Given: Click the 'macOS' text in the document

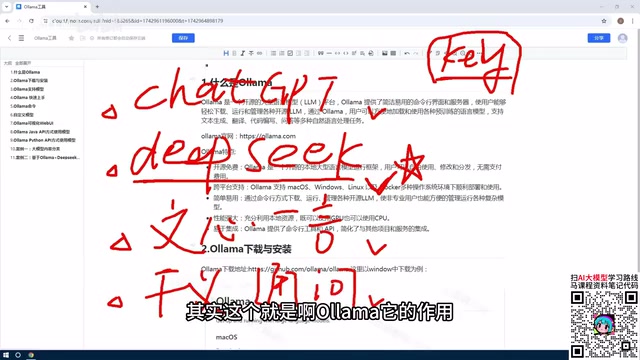Looking at the screenshot, I should click(x=226, y=337).
